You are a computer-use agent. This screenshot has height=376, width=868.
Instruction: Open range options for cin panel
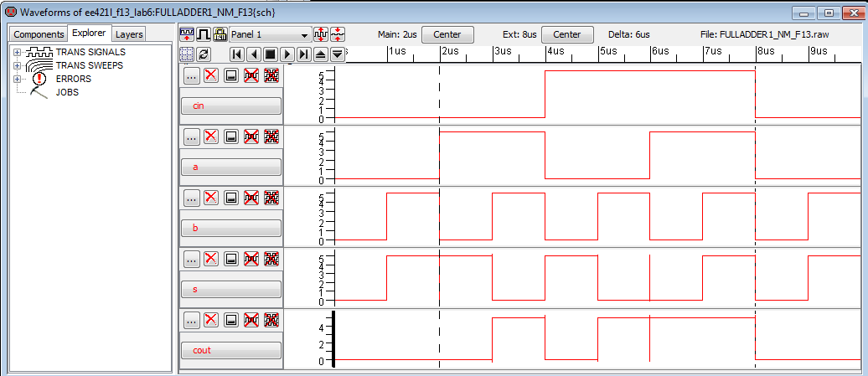point(192,75)
